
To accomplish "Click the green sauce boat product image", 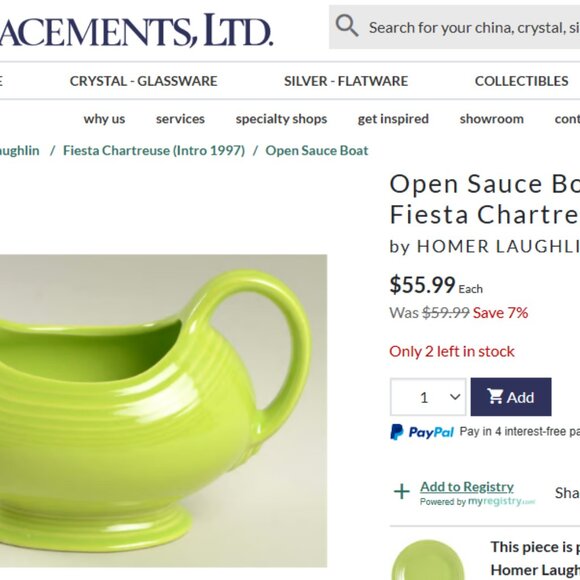I will coord(163,411).
